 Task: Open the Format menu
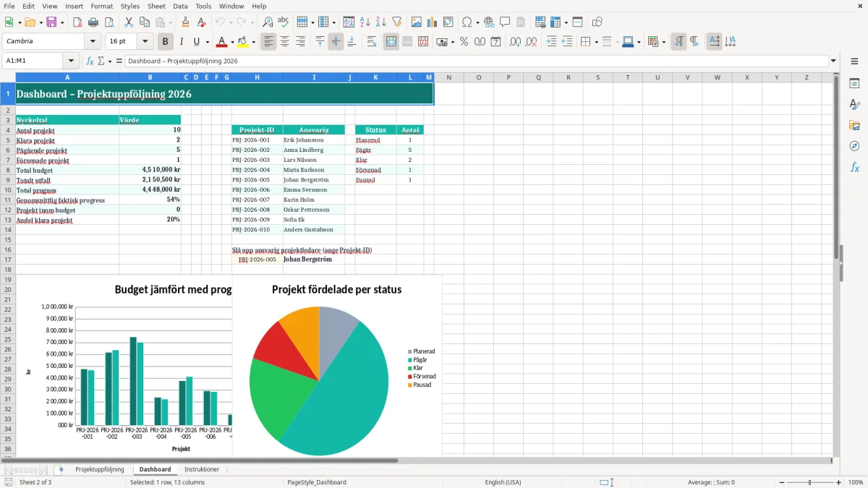pyautogui.click(x=101, y=6)
